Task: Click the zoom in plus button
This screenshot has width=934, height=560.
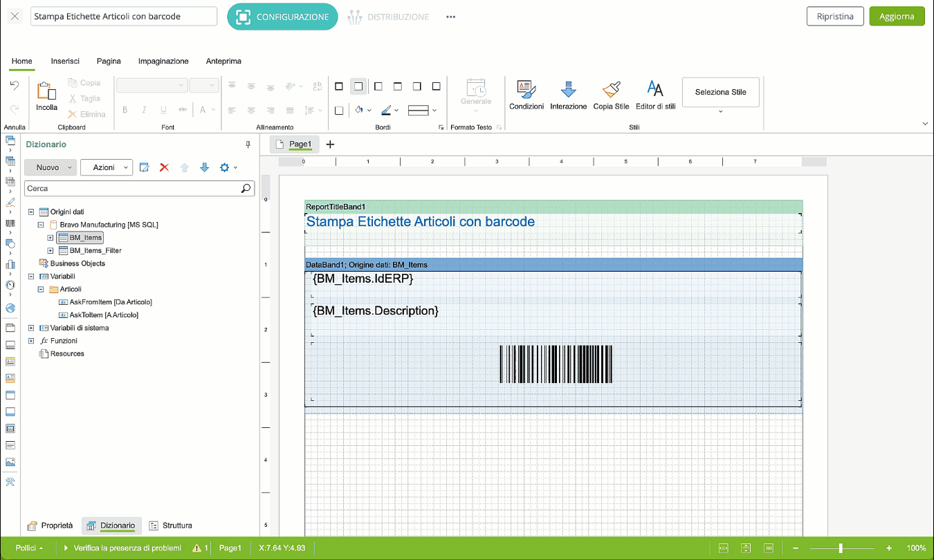Action: coord(889,548)
